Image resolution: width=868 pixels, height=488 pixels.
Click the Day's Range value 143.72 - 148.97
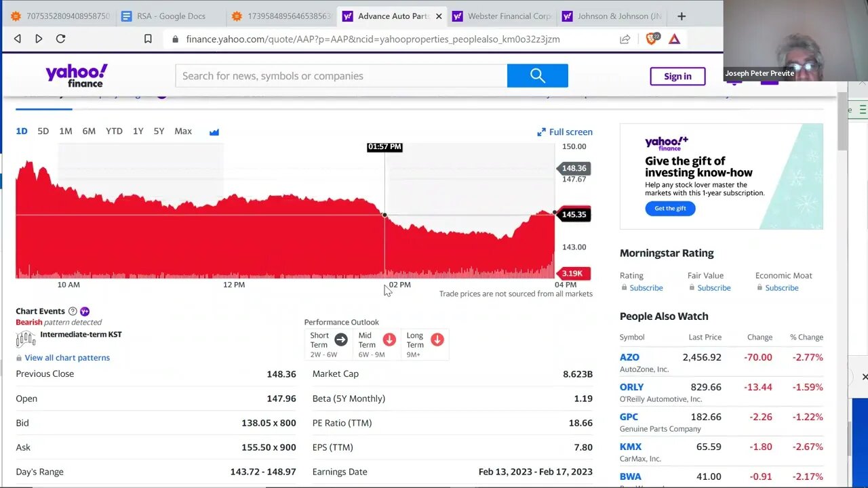[263, 472]
